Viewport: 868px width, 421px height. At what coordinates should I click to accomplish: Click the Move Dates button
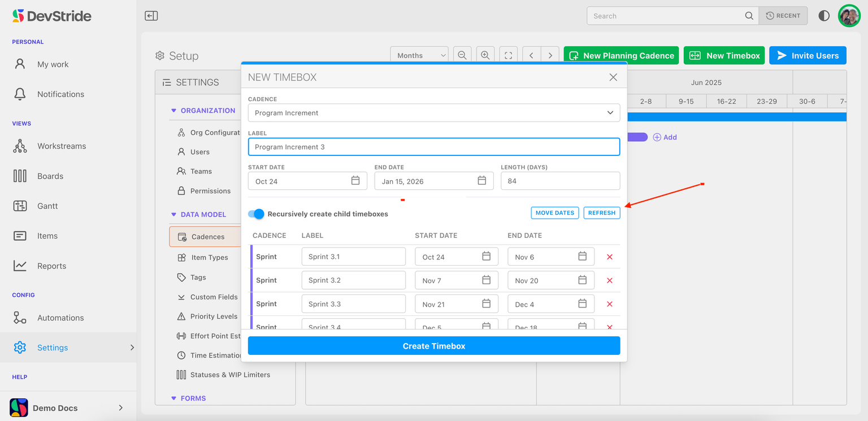[554, 213]
